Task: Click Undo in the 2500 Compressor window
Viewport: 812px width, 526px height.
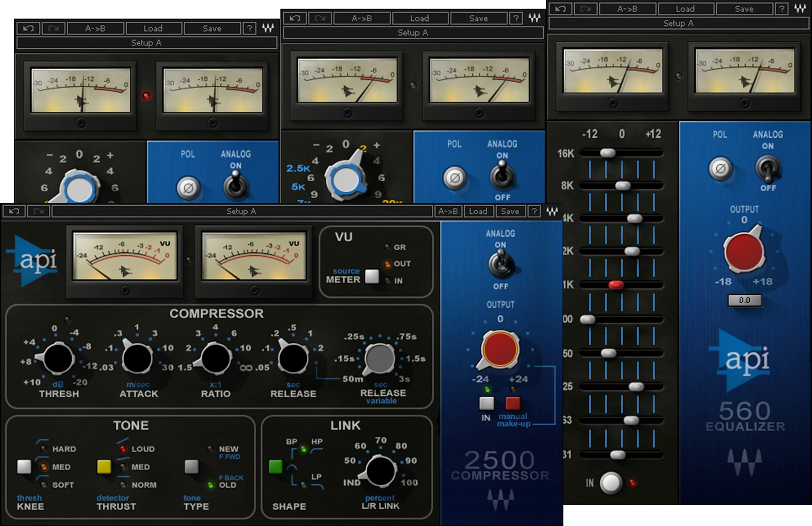Action: (x=14, y=211)
